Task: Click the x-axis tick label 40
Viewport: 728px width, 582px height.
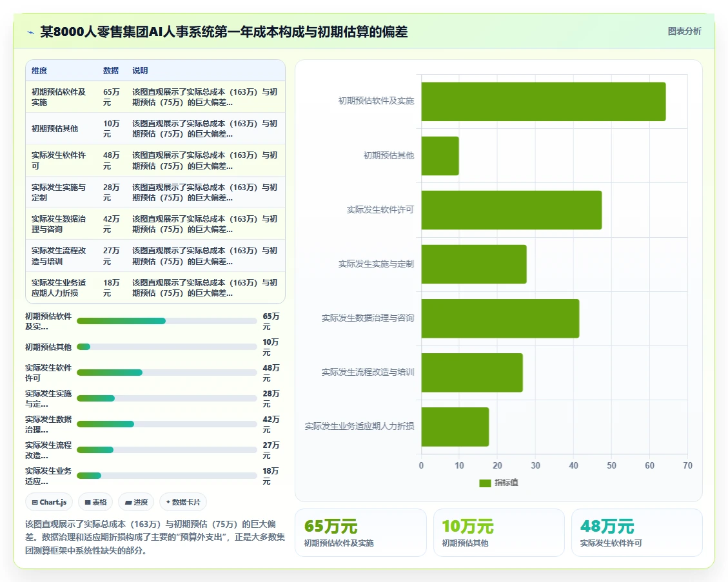Action: point(573,465)
